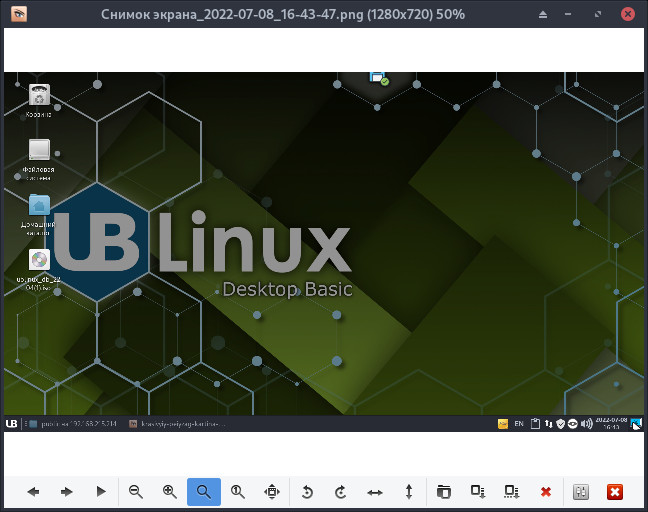This screenshot has height=512, width=648.
Task: Open the viewer preferences
Action: 581,492
